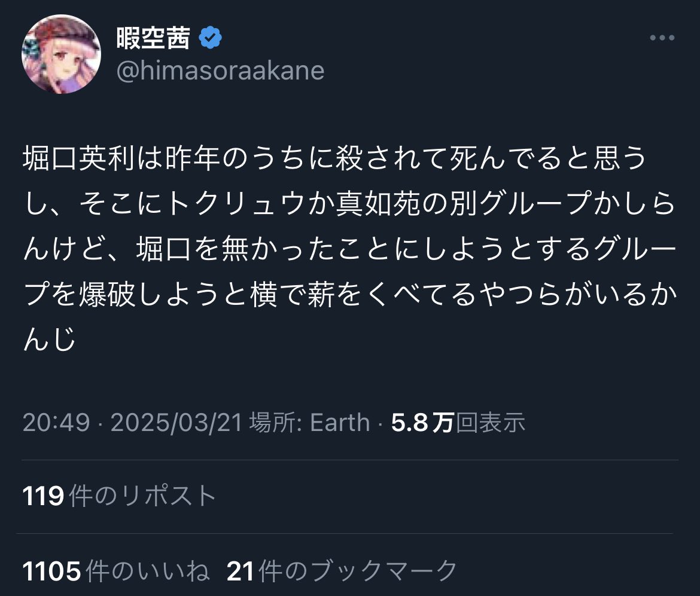Open the @himasoraakane handle link
This screenshot has width=700, height=596.
click(x=220, y=71)
